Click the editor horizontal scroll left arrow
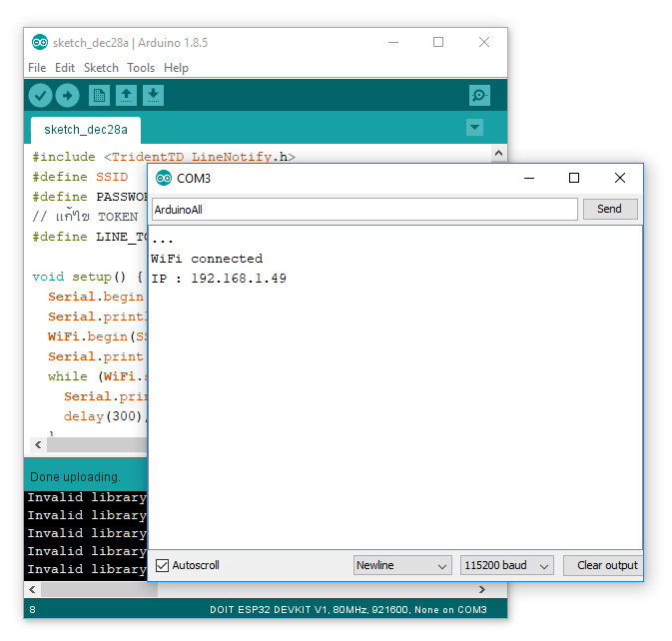 pos(38,444)
